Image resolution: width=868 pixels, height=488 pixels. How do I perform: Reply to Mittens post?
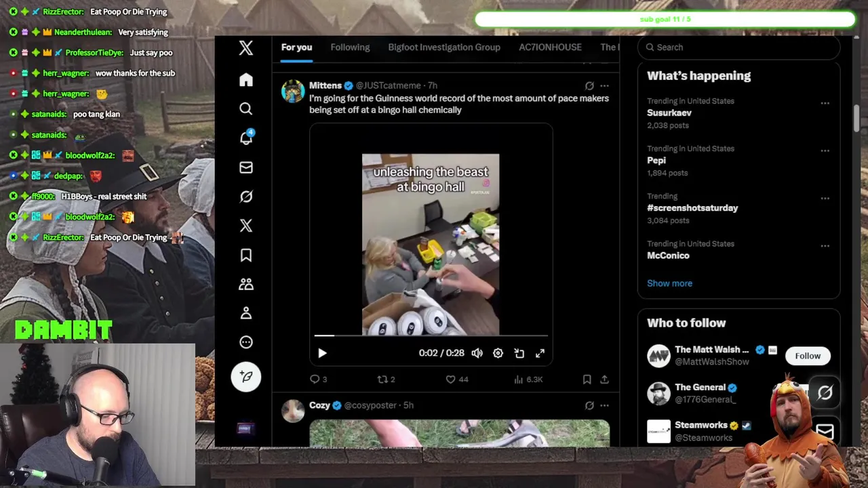click(318, 380)
